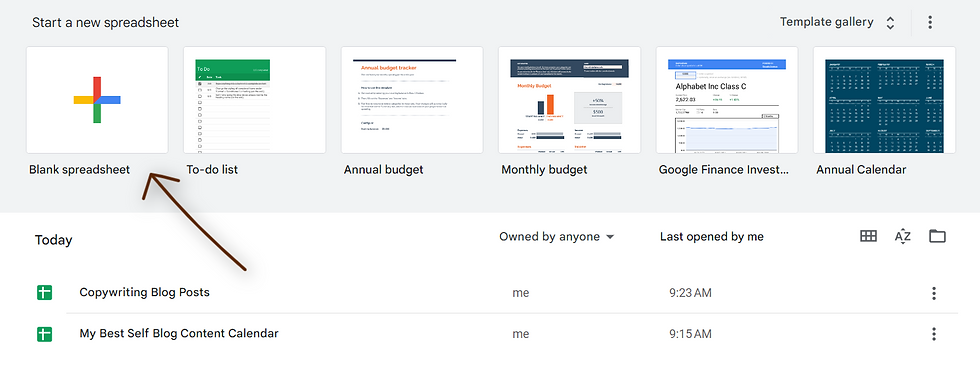Open the Owned by anyone dropdown
The image size is (980, 365).
556,237
